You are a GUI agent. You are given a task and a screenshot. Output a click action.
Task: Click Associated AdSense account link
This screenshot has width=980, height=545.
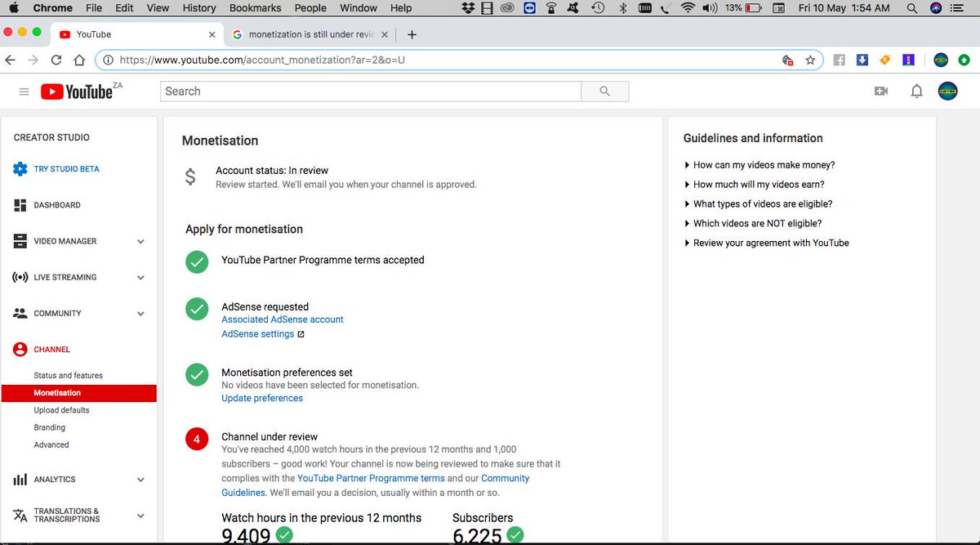[283, 319]
